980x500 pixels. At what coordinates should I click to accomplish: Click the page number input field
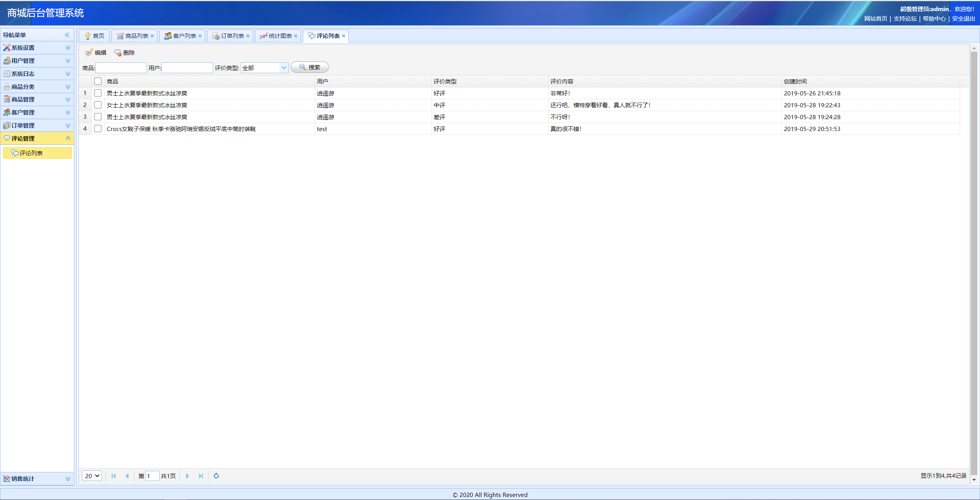point(152,476)
